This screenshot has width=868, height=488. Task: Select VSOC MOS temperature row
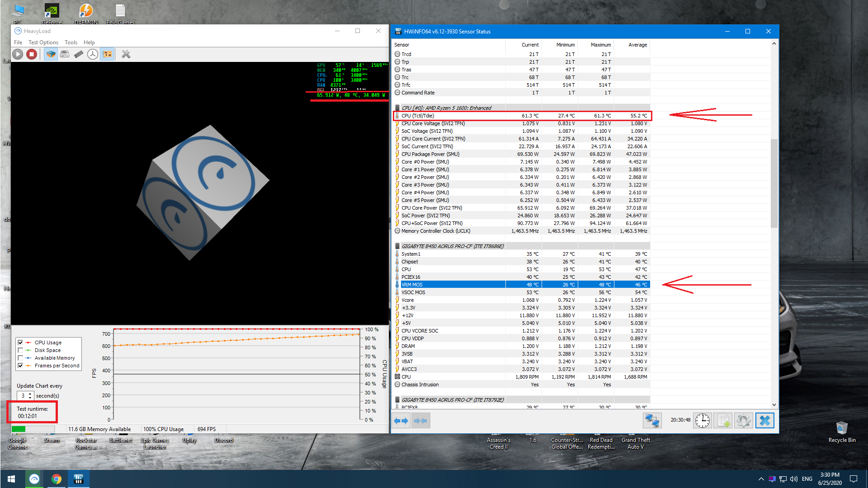(521, 292)
